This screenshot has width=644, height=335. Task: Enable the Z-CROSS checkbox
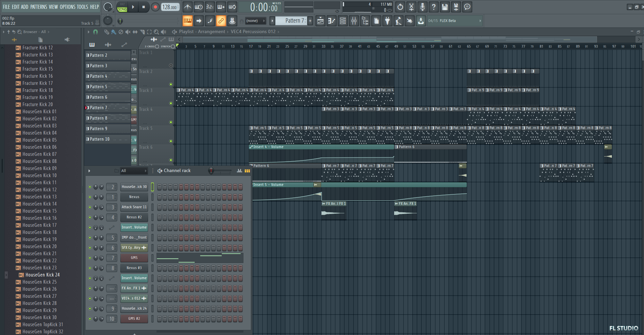pyautogui.click(x=157, y=46)
